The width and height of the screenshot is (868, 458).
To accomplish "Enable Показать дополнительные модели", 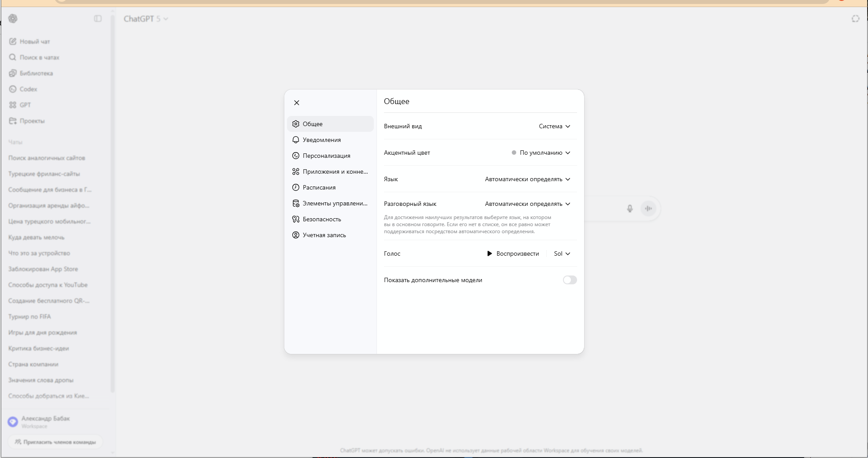I will click(570, 280).
